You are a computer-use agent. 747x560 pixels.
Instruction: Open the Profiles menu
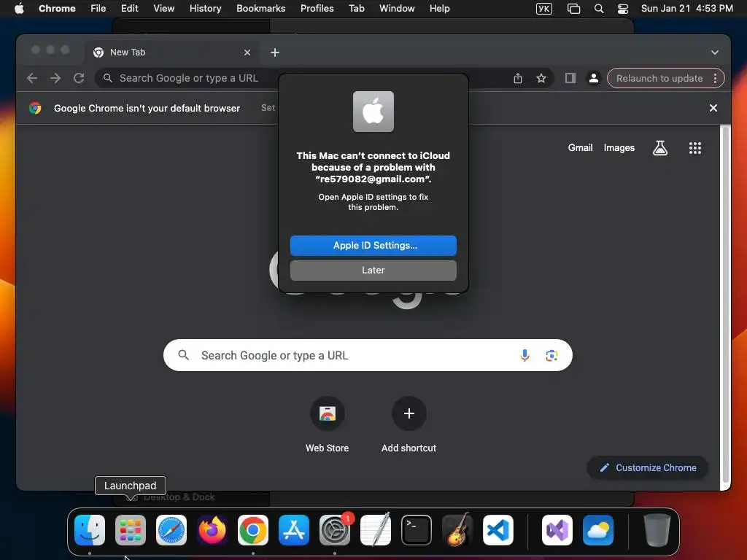317,9
